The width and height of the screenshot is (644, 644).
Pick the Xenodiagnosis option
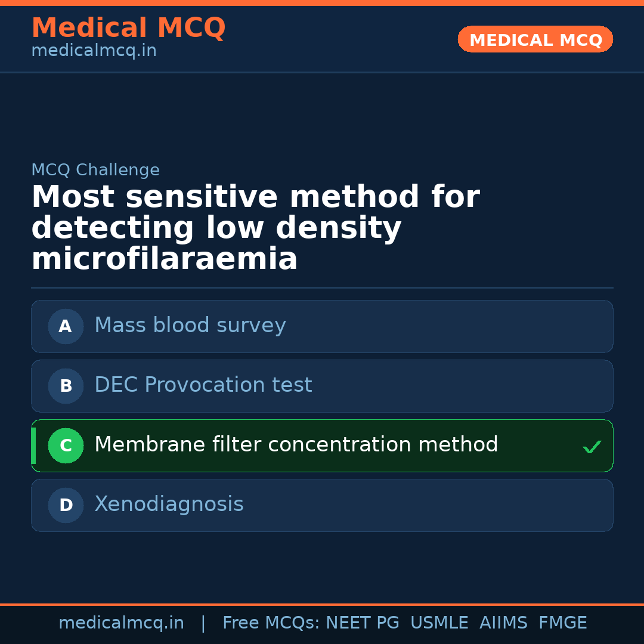(169, 504)
